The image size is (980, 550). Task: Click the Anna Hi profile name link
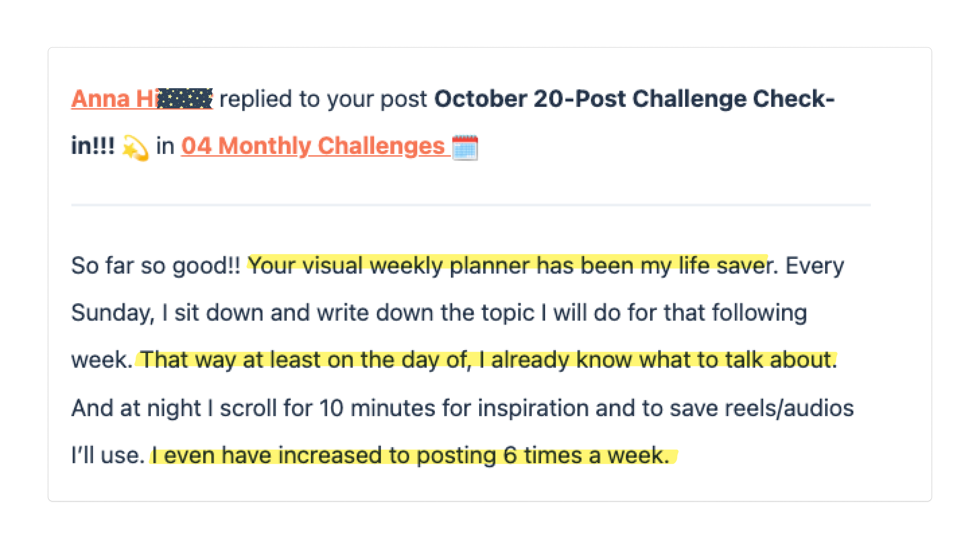point(114,99)
